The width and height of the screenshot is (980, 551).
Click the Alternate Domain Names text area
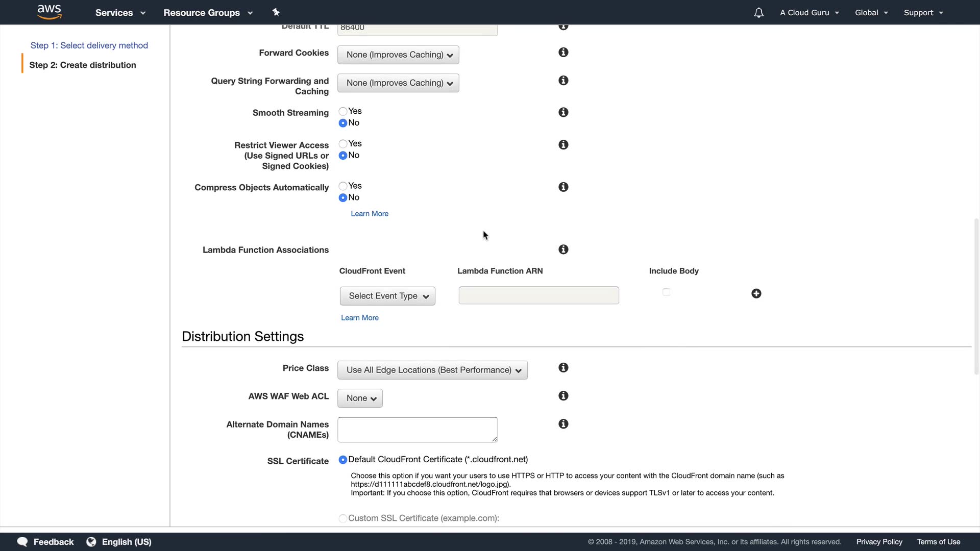417,430
